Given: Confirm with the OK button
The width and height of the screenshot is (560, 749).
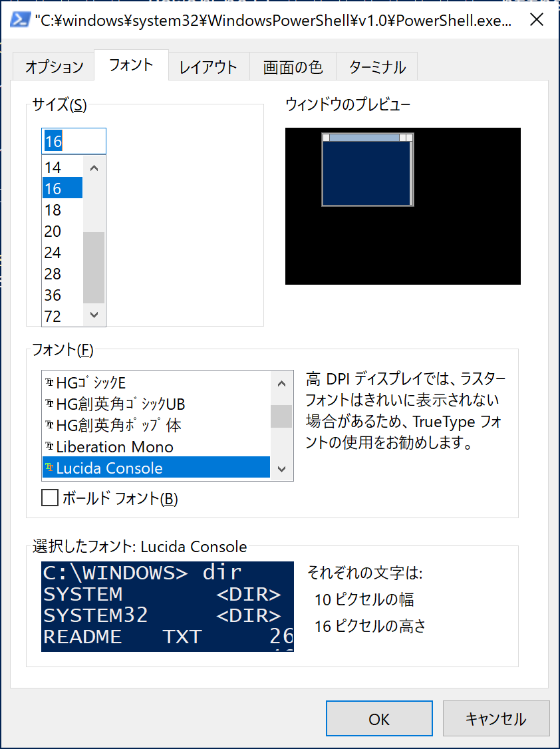Looking at the screenshot, I should [380, 718].
